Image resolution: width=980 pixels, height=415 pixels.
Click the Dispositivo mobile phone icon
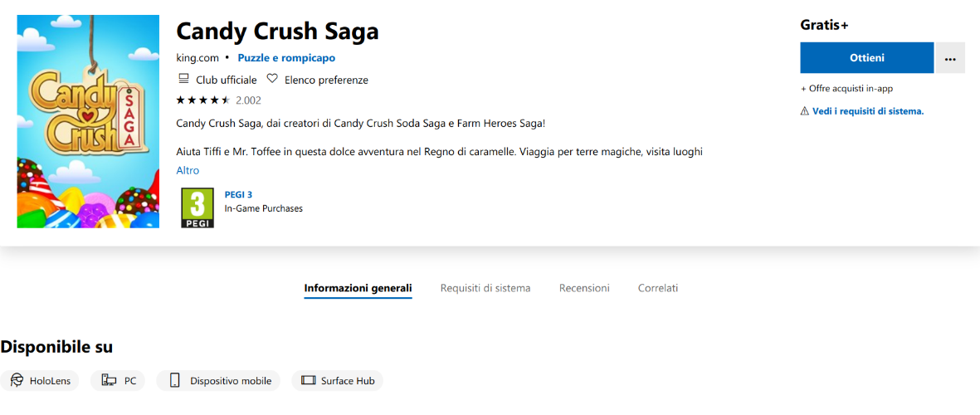(x=175, y=381)
